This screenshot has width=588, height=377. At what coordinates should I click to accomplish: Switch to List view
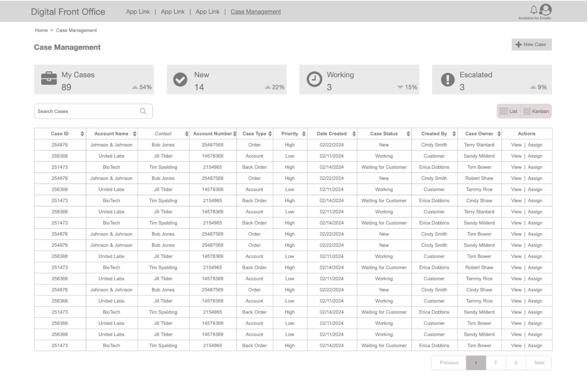(x=508, y=111)
